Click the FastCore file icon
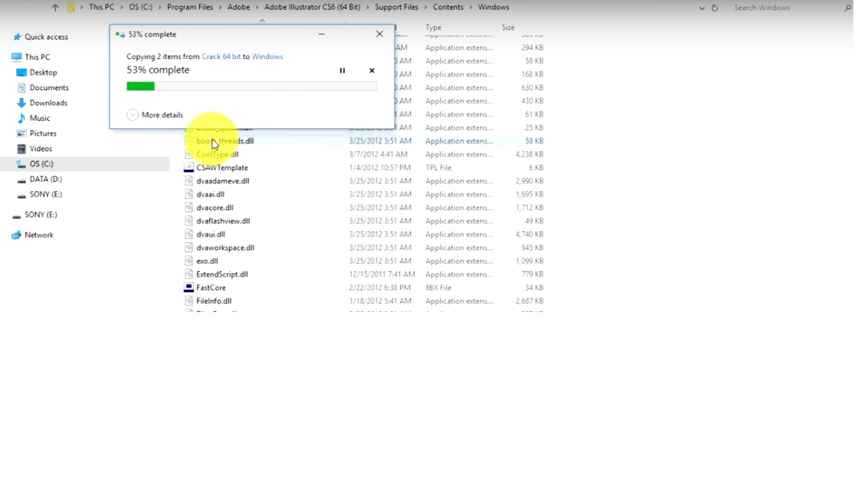868x488 pixels. tap(189, 288)
